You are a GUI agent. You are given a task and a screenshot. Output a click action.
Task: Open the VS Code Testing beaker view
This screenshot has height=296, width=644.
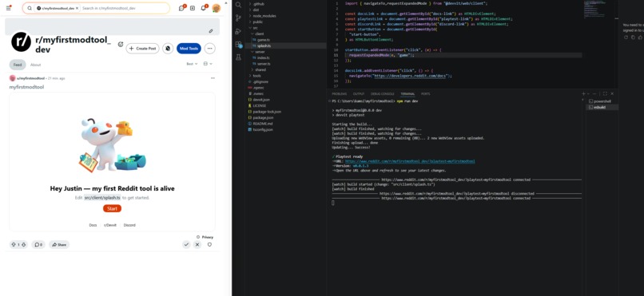pyautogui.click(x=238, y=57)
